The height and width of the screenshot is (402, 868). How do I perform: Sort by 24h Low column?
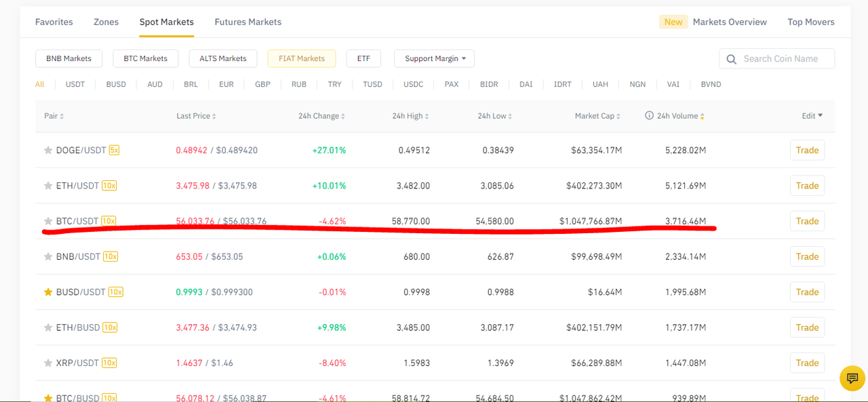tap(494, 116)
